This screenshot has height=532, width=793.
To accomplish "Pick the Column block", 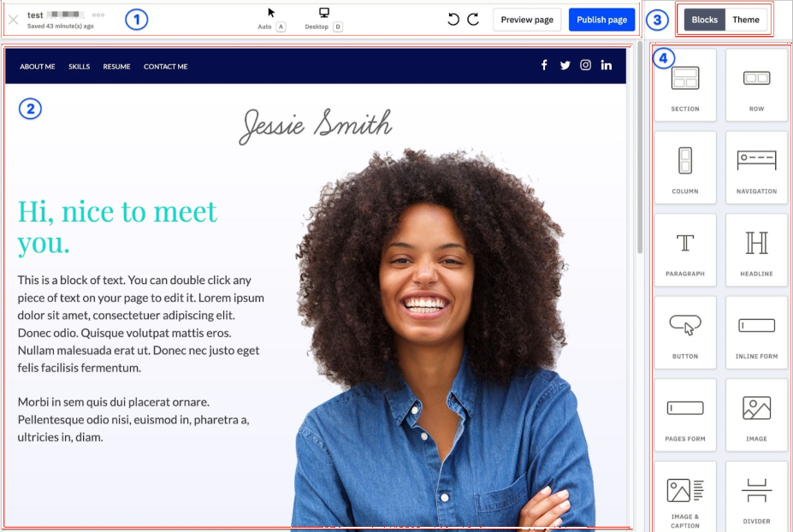I will point(685,166).
